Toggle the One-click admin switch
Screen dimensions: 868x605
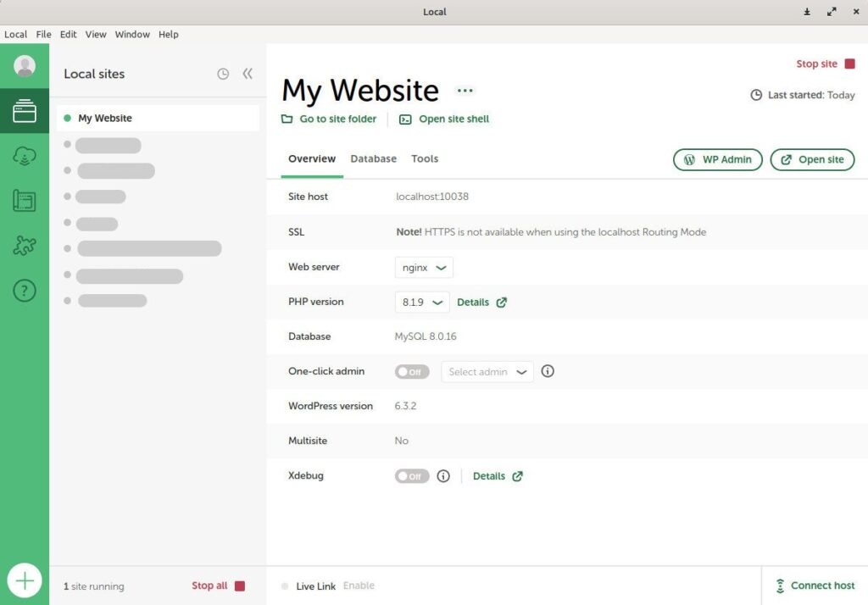coord(412,371)
